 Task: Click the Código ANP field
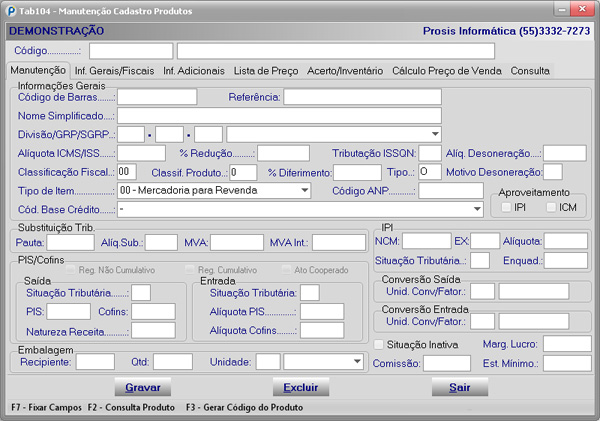[x=451, y=191]
